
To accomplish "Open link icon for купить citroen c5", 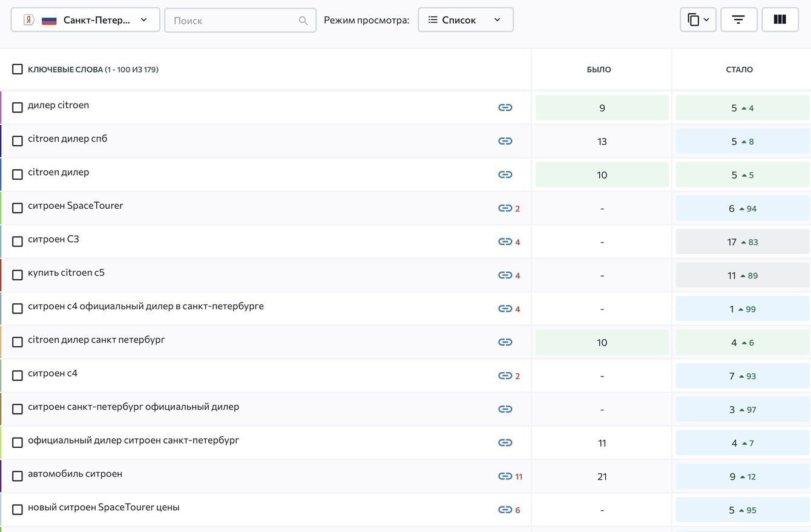I will (x=505, y=275).
